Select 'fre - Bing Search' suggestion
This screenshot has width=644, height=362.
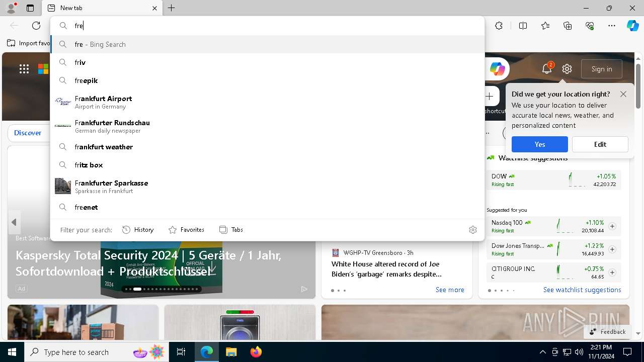(267, 44)
